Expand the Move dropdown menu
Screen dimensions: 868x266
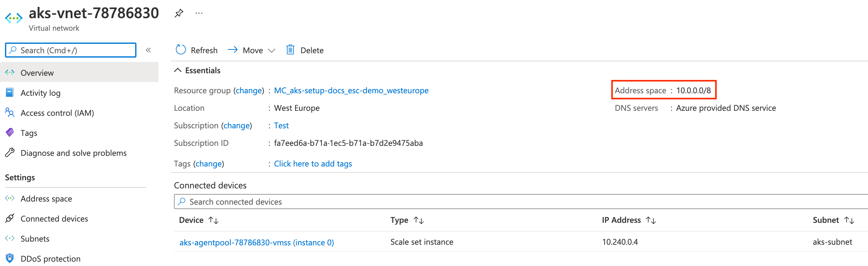pyautogui.click(x=271, y=51)
